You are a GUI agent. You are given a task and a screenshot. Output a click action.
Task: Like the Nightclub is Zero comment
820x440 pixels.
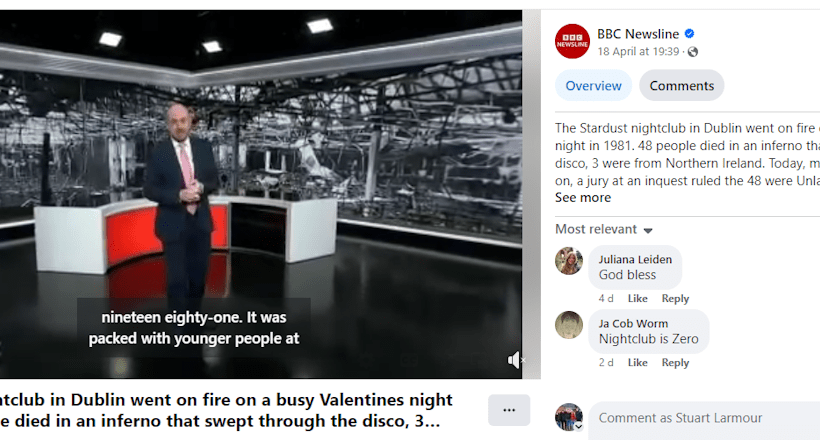(x=637, y=363)
